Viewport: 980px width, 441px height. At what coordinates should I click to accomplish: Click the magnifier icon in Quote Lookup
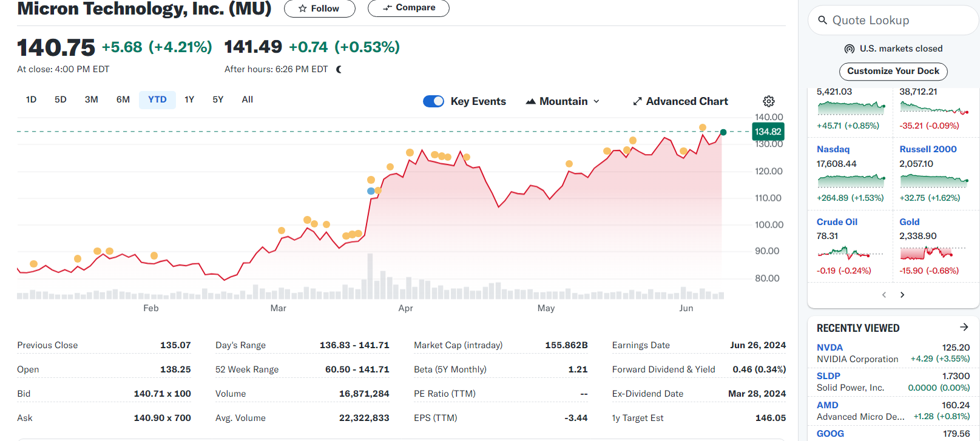823,20
